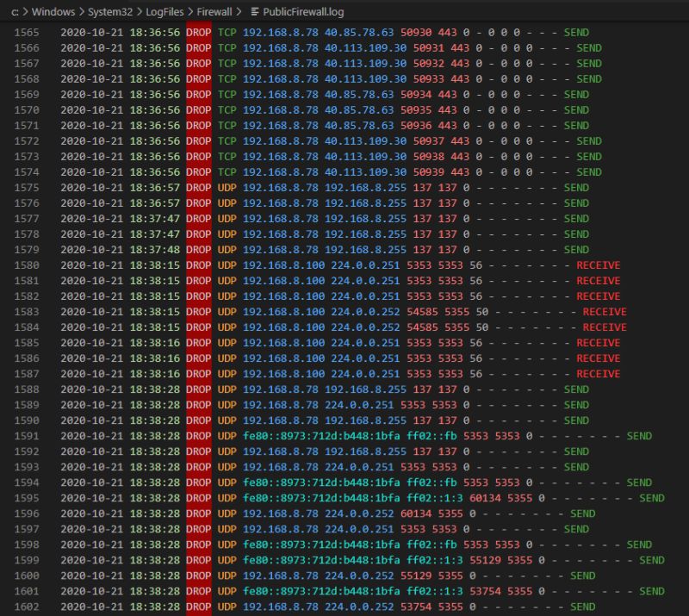Click source port 50936
This screenshot has width=689, height=616.
click(x=416, y=126)
